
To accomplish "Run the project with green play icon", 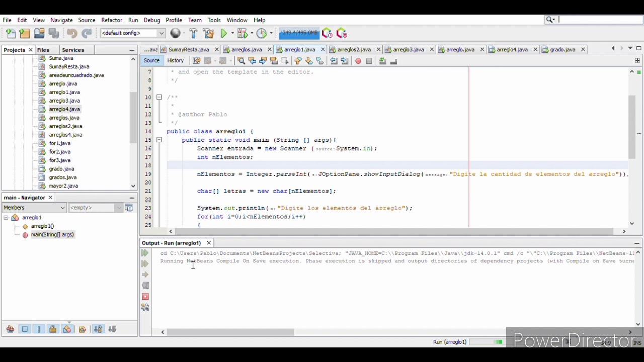I will point(224,33).
